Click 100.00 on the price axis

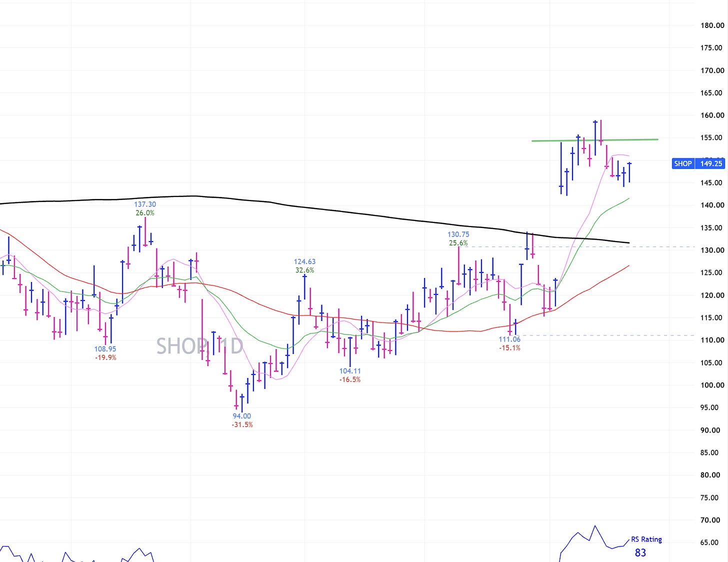point(712,385)
